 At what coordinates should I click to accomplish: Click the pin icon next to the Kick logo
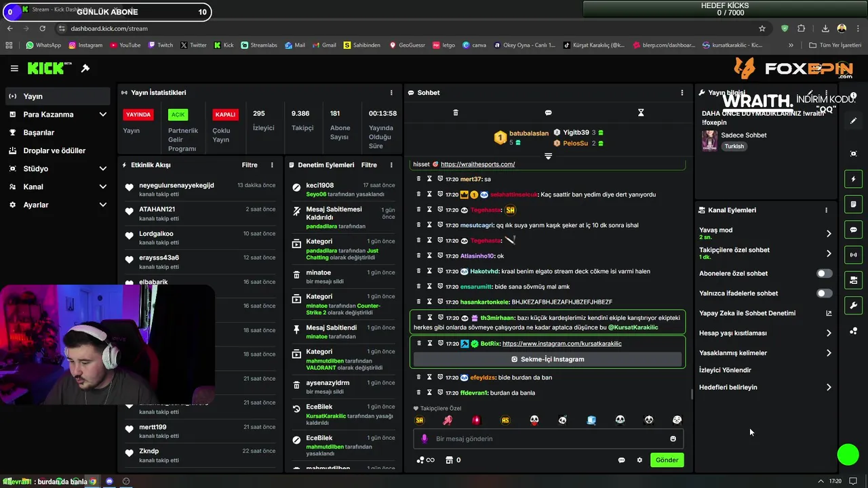click(x=85, y=68)
